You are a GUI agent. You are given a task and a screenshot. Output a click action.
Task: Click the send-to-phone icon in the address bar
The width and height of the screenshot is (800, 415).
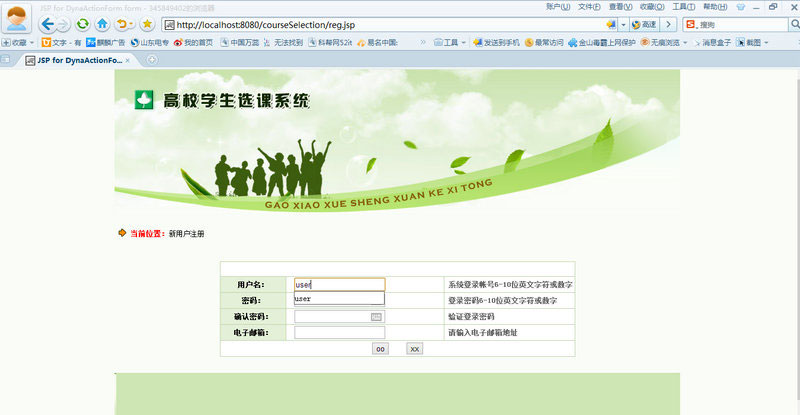click(x=611, y=25)
